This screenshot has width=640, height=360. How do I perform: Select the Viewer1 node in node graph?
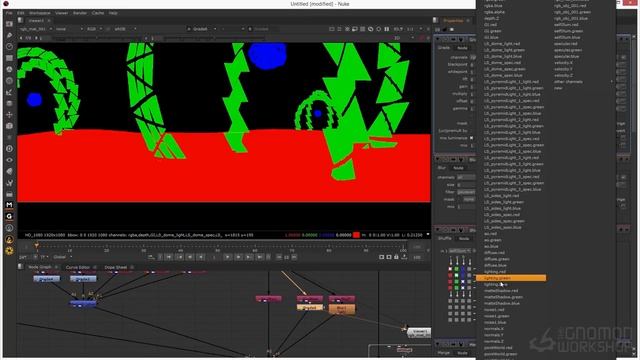419,333
